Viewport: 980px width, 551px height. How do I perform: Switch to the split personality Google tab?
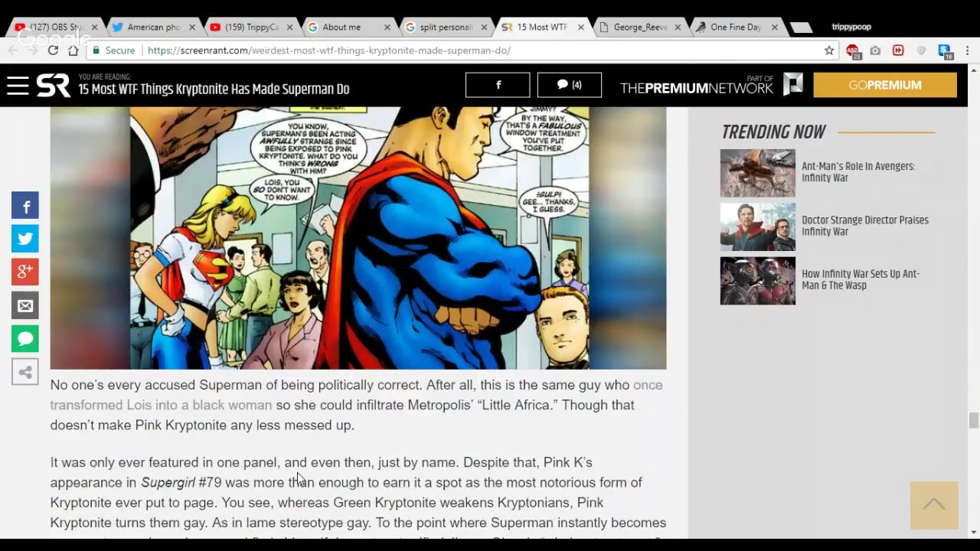(x=446, y=27)
